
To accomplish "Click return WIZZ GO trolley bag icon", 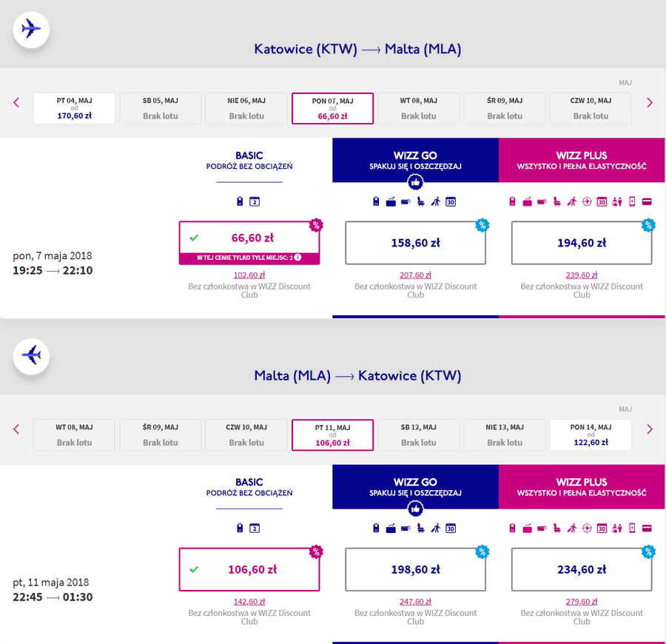I will point(391,529).
